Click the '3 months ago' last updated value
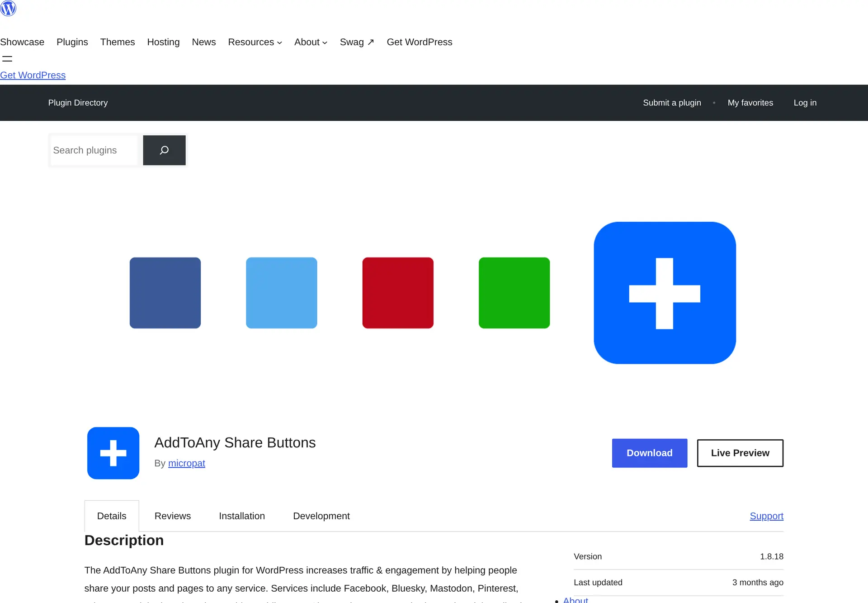The image size is (868, 603). pos(758,583)
